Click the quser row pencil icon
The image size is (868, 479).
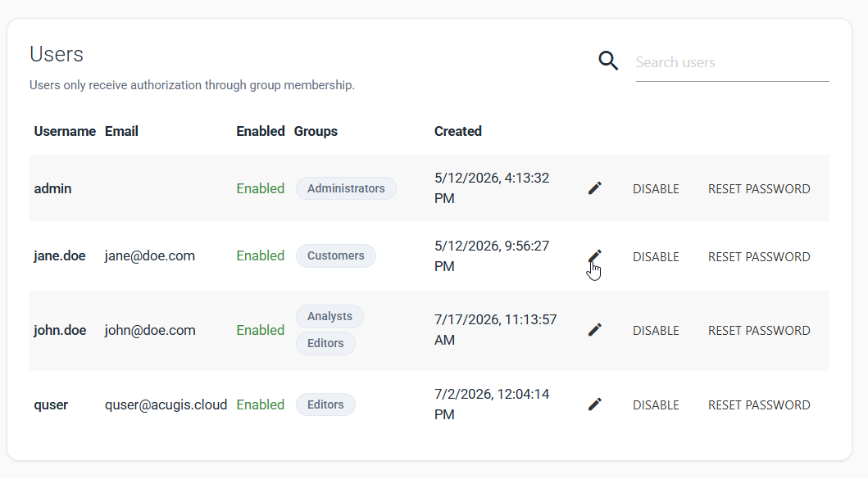pos(594,404)
